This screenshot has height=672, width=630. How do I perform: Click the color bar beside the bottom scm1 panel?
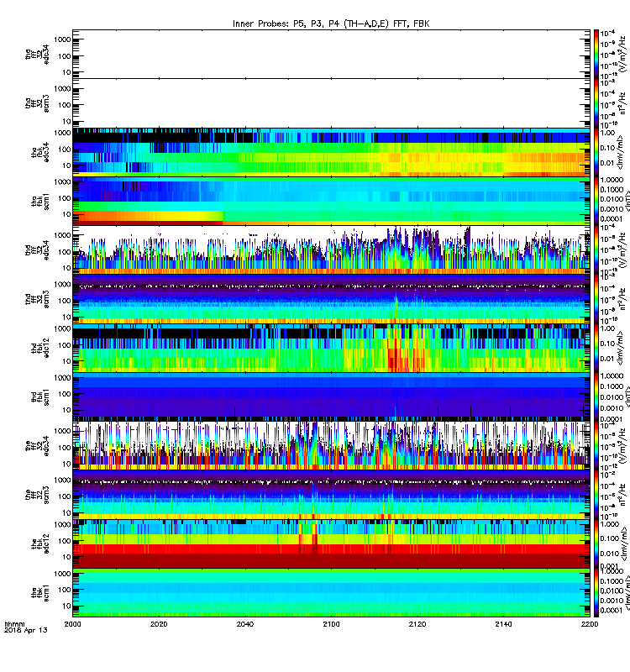596,593
